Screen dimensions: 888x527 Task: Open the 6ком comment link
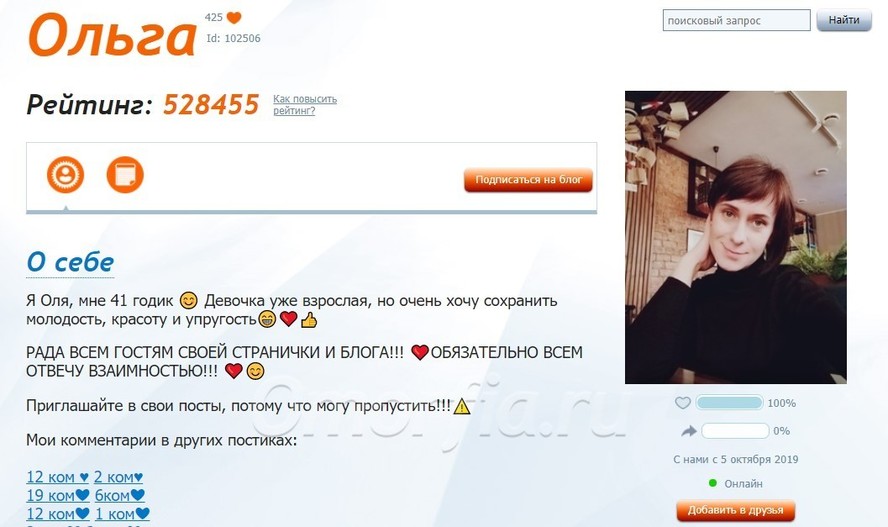(120, 495)
